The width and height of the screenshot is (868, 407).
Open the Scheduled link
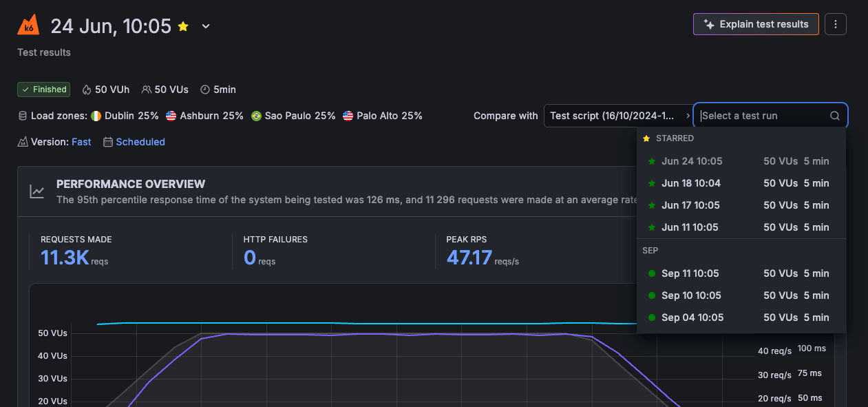[140, 142]
